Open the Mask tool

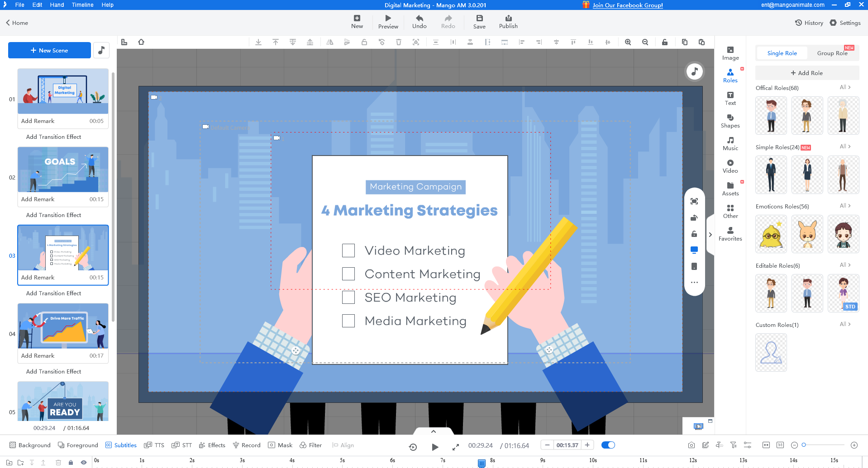tap(280, 445)
